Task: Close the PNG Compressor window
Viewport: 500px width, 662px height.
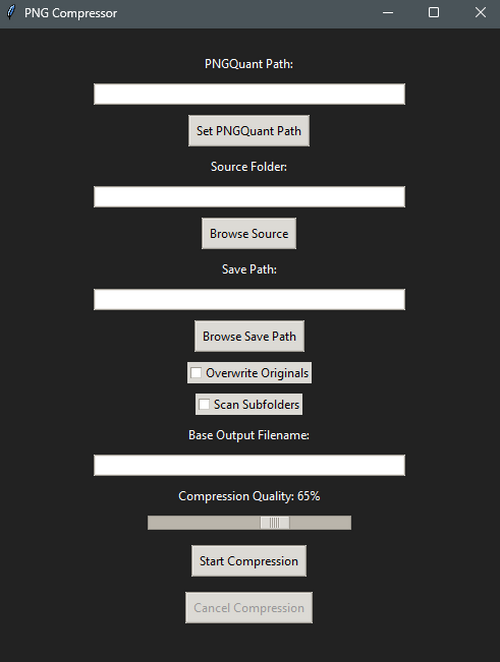Action: click(480, 13)
